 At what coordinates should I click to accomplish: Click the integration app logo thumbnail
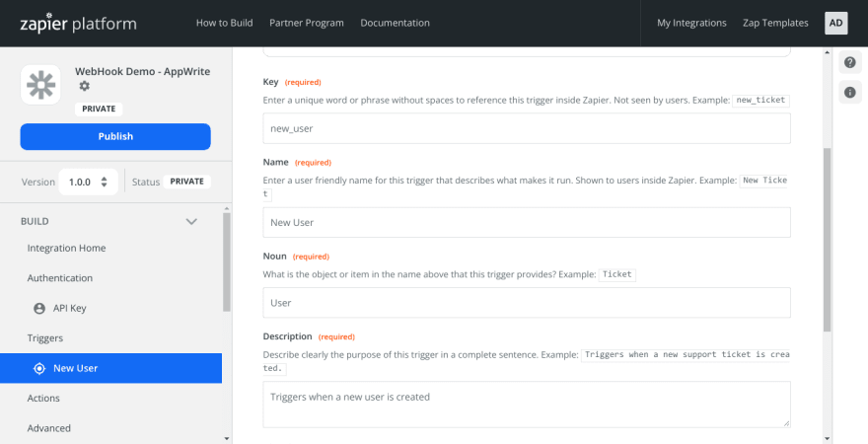pyautogui.click(x=40, y=85)
